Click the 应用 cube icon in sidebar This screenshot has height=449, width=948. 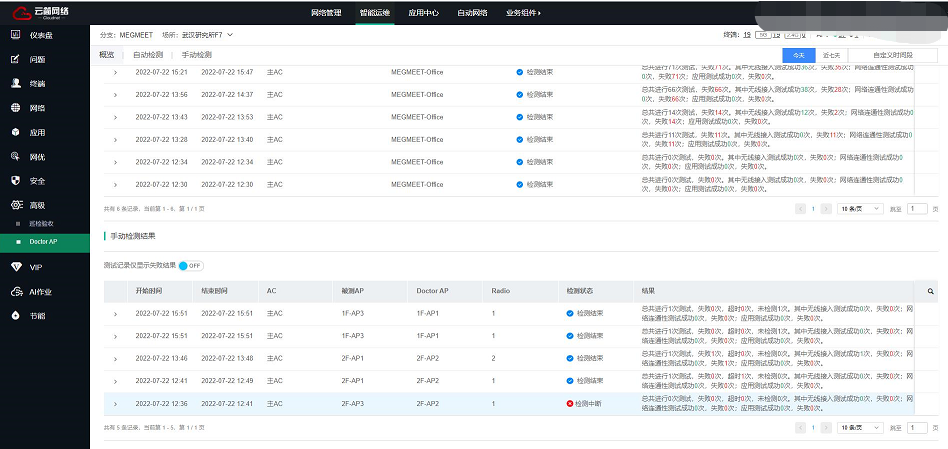point(16,131)
